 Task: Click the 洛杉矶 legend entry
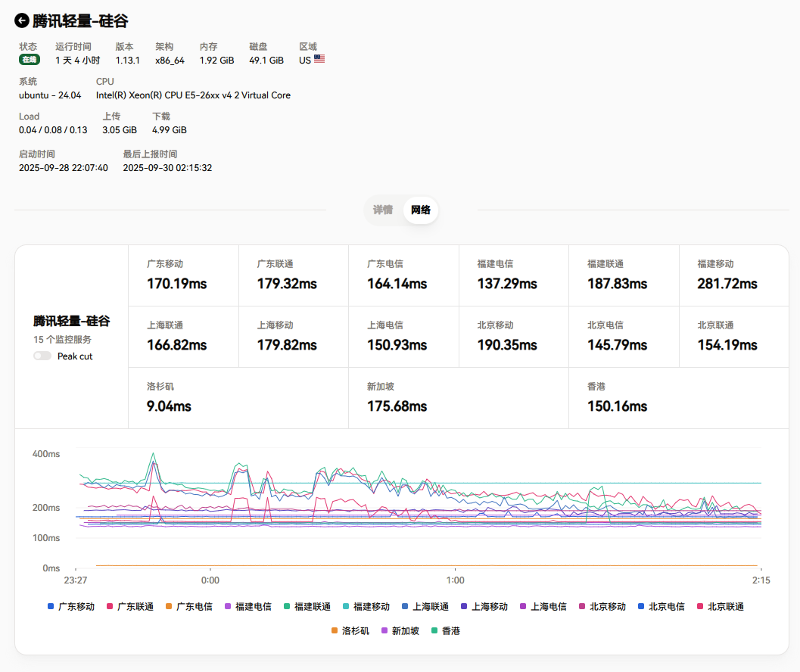click(x=350, y=630)
